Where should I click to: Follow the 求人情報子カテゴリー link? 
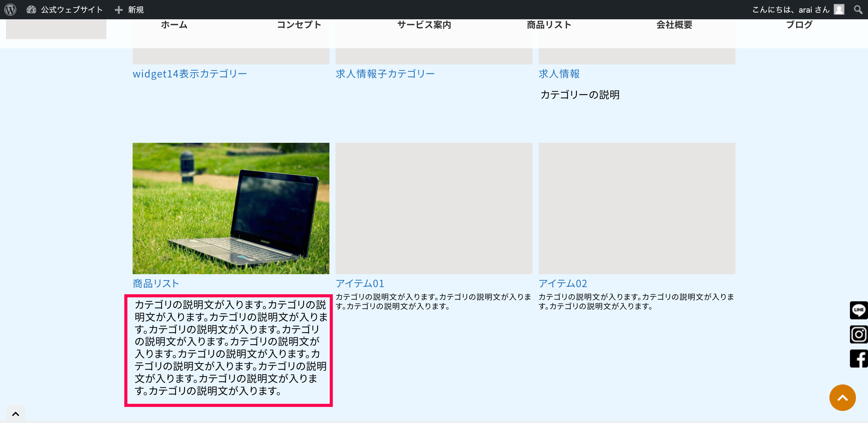[385, 74]
